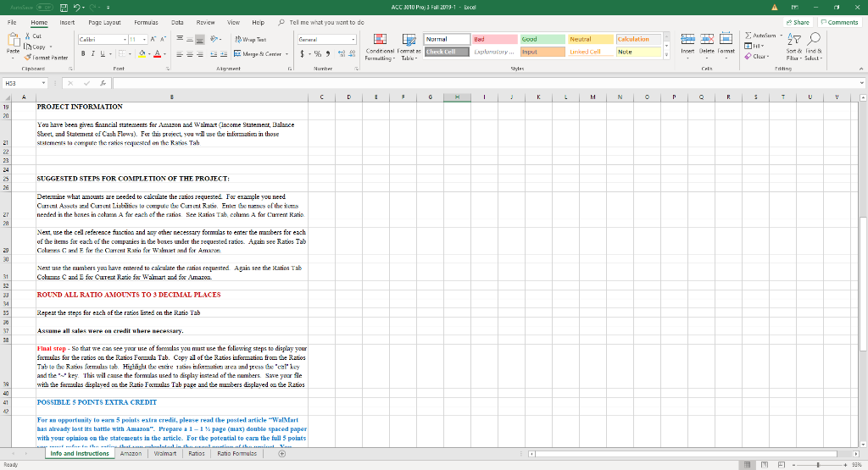
Task: Switch to the Amazon sheet tab
Action: (x=131, y=453)
